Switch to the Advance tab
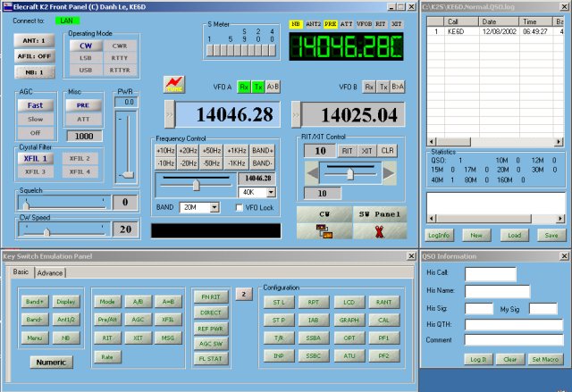572x392 pixels. click(50, 272)
